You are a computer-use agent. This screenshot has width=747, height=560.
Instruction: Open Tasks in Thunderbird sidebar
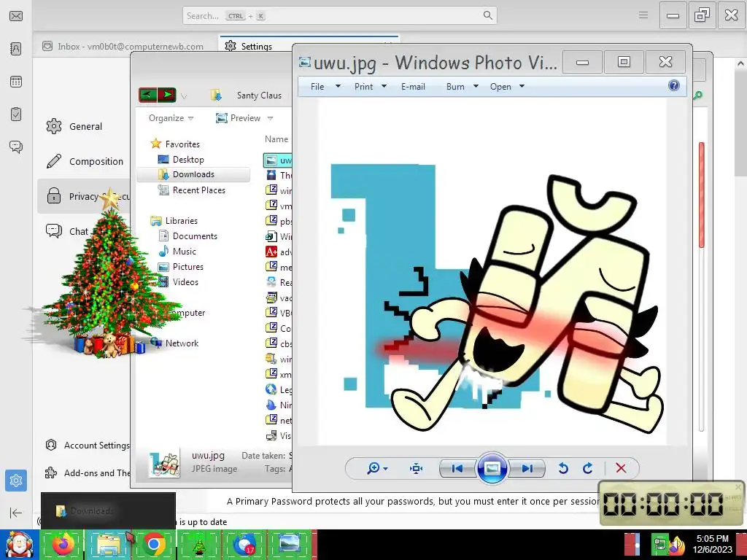[x=16, y=114]
